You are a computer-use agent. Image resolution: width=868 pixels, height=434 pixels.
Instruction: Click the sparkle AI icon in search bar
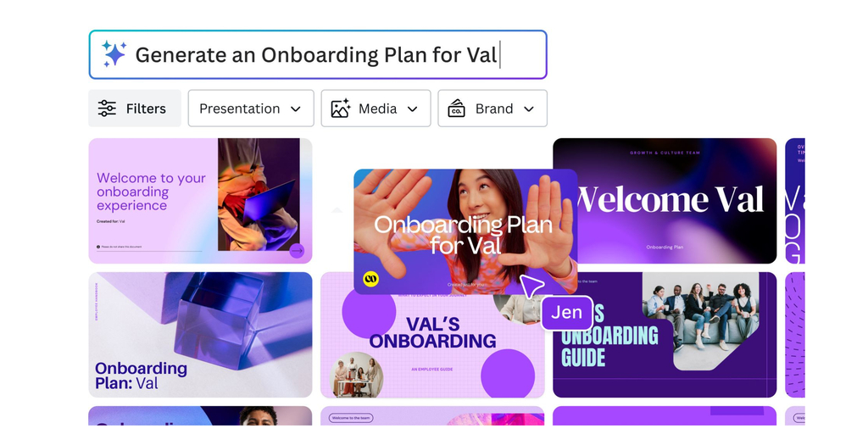pyautogui.click(x=114, y=54)
